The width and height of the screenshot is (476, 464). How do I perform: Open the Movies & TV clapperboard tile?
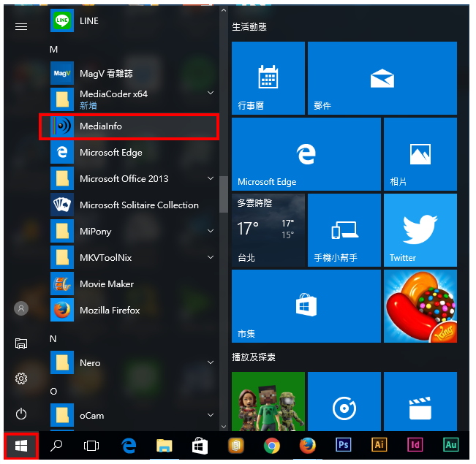420,401
